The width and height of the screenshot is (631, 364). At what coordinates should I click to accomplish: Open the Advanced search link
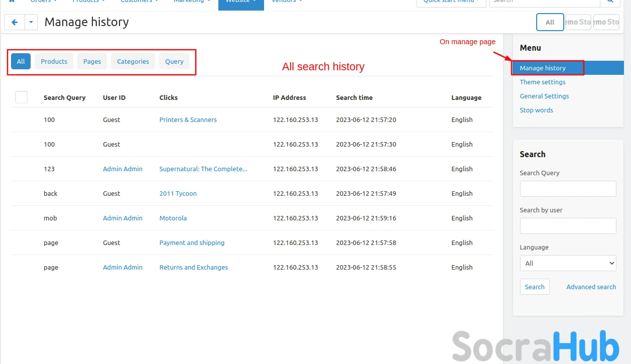tap(591, 287)
